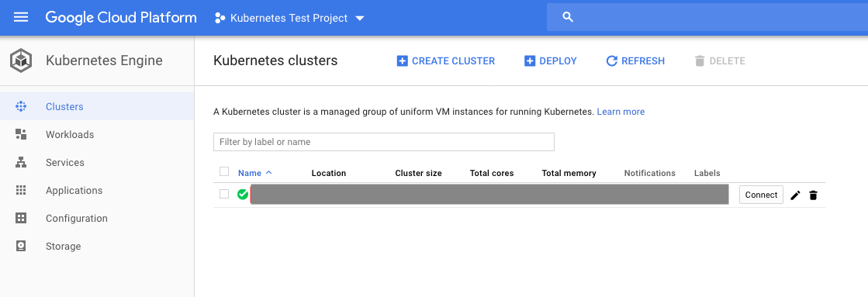Image resolution: width=868 pixels, height=297 pixels.
Task: Click the Cluster size column header
Action: tap(419, 173)
